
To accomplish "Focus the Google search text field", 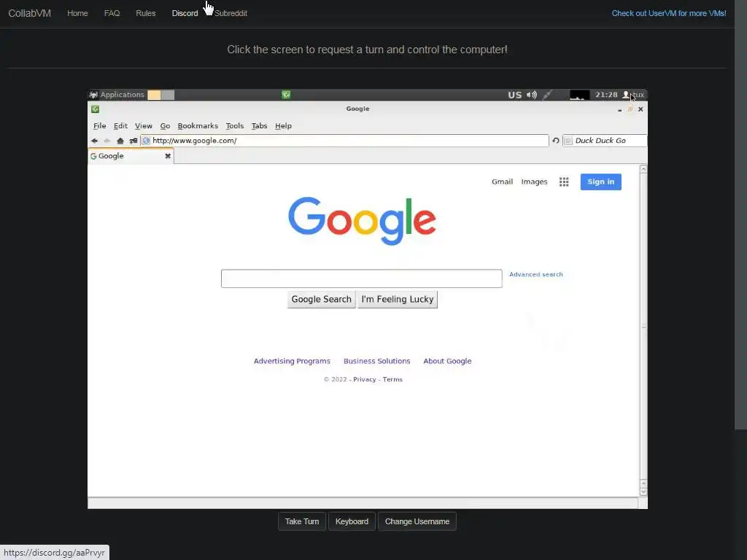I will coord(362,279).
